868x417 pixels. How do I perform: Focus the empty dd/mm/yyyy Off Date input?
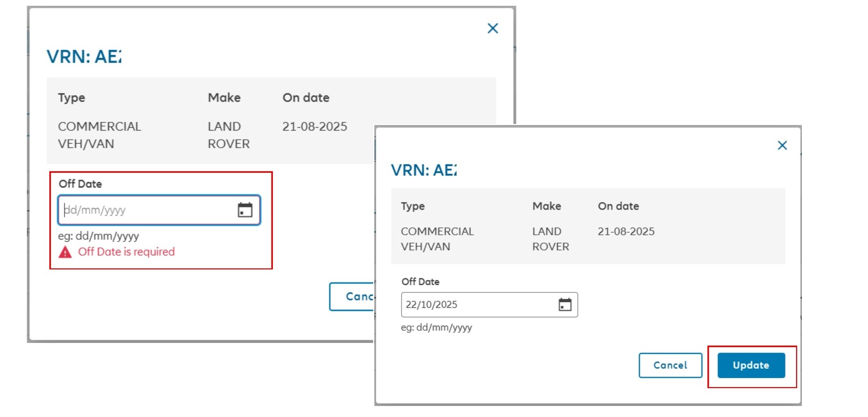(159, 210)
